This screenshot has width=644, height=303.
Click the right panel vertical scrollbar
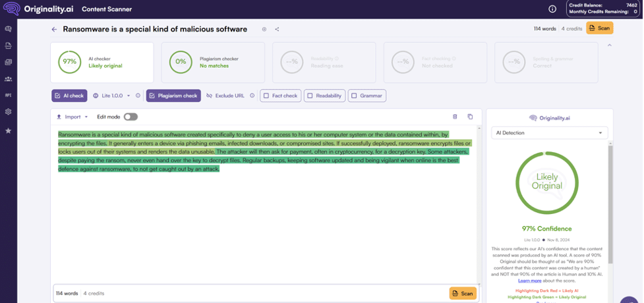tap(610, 204)
